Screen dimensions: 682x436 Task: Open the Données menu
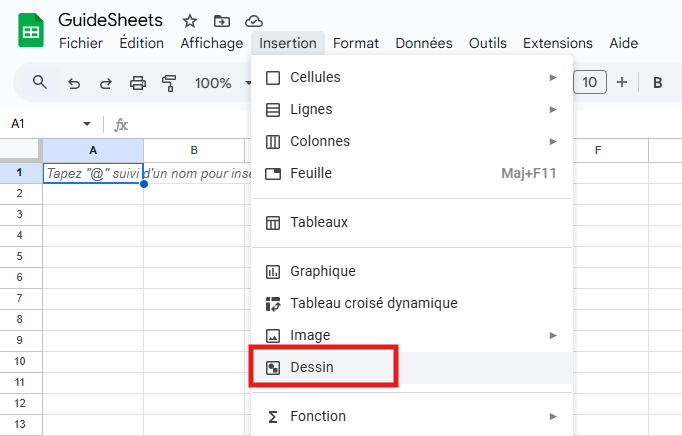[x=424, y=43]
